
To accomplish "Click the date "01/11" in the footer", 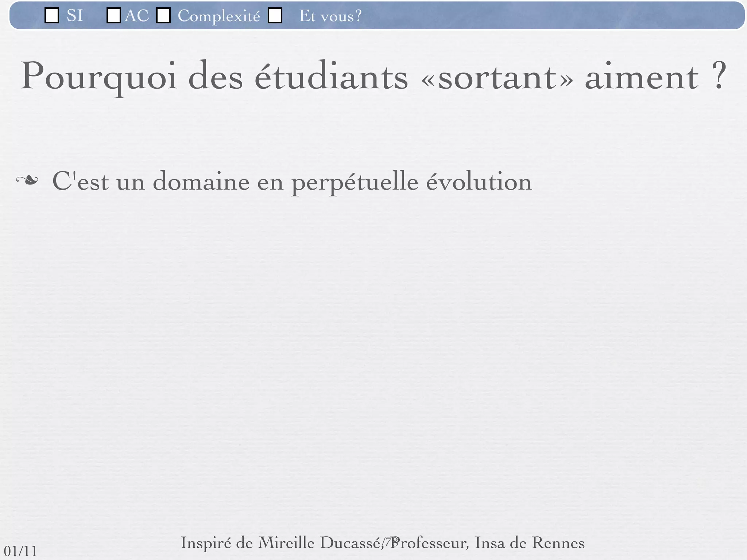I will (x=20, y=551).
